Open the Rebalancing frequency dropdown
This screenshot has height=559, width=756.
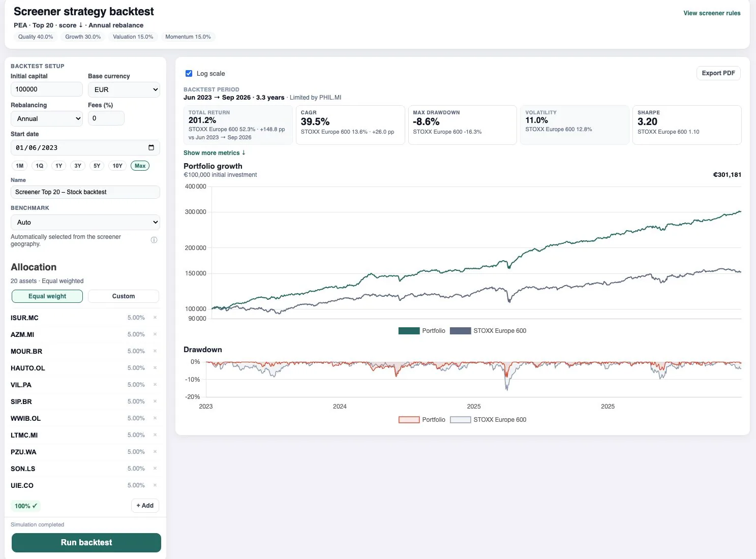point(47,118)
